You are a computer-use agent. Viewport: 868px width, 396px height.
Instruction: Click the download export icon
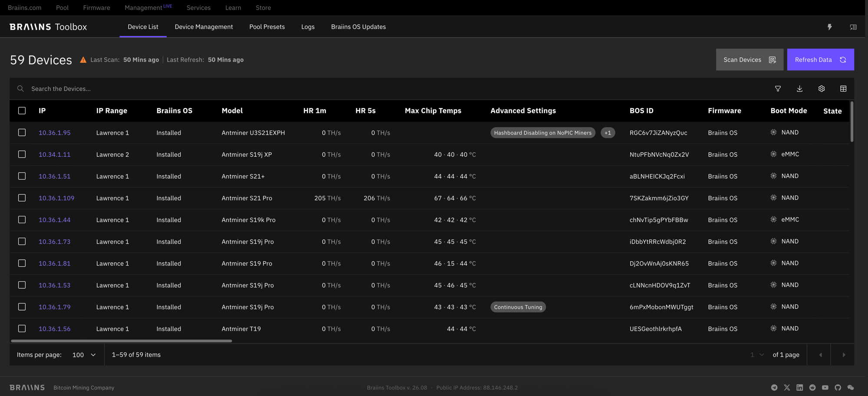(799, 88)
